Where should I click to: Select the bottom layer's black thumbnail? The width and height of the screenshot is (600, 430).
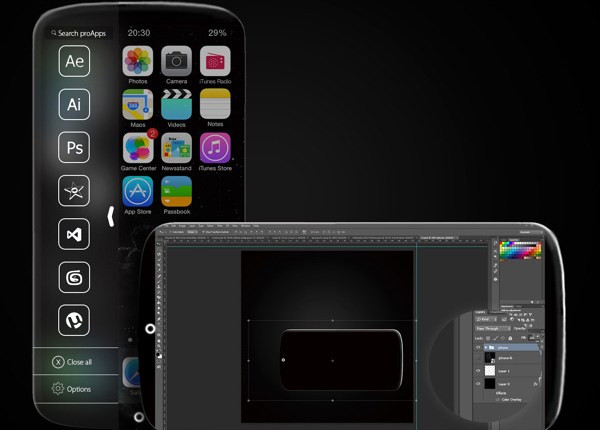[x=490, y=383]
